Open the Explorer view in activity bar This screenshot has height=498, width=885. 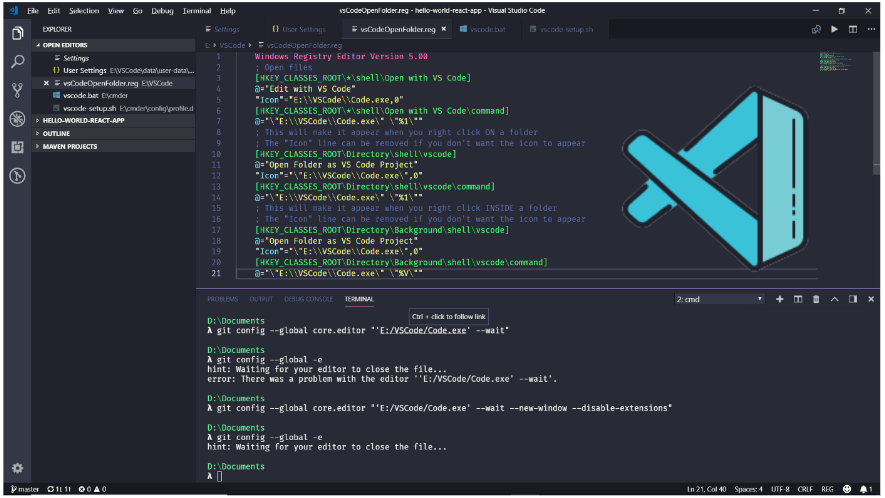pyautogui.click(x=17, y=33)
